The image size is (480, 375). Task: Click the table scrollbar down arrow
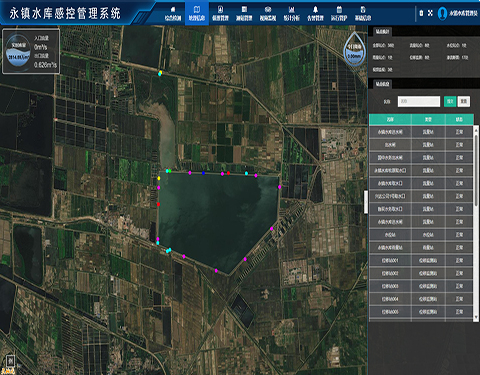point(476,317)
